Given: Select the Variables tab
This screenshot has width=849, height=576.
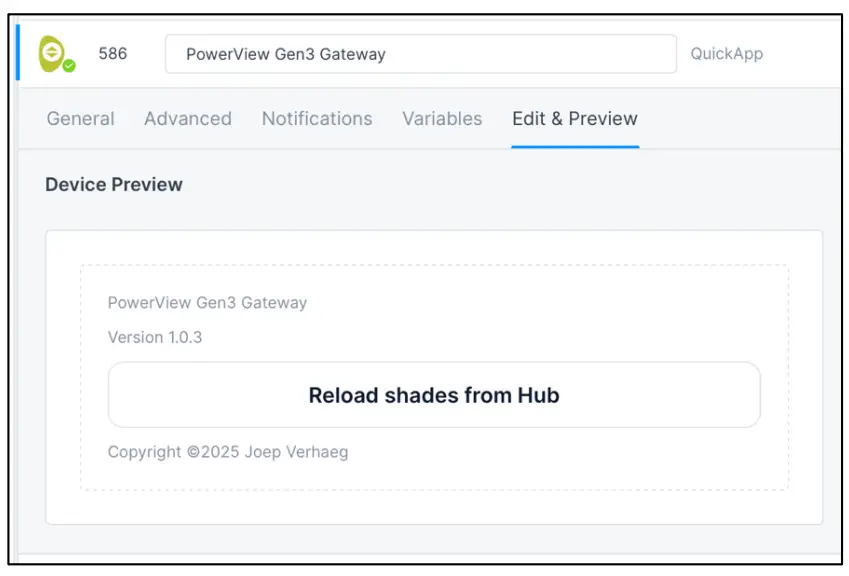Looking at the screenshot, I should pyautogui.click(x=442, y=119).
